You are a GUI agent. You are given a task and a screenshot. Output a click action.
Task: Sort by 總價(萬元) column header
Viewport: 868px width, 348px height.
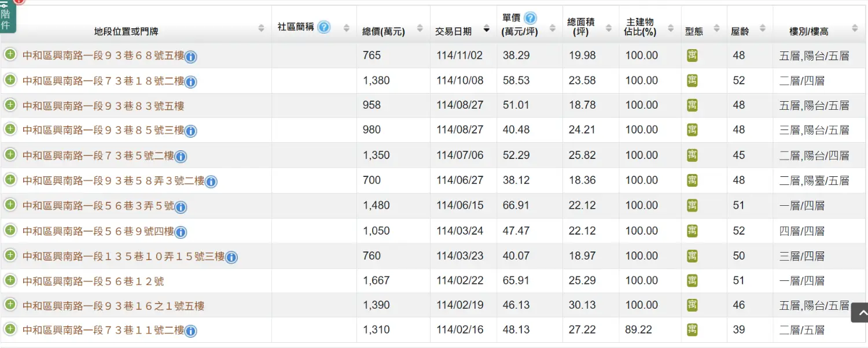pyautogui.click(x=392, y=31)
